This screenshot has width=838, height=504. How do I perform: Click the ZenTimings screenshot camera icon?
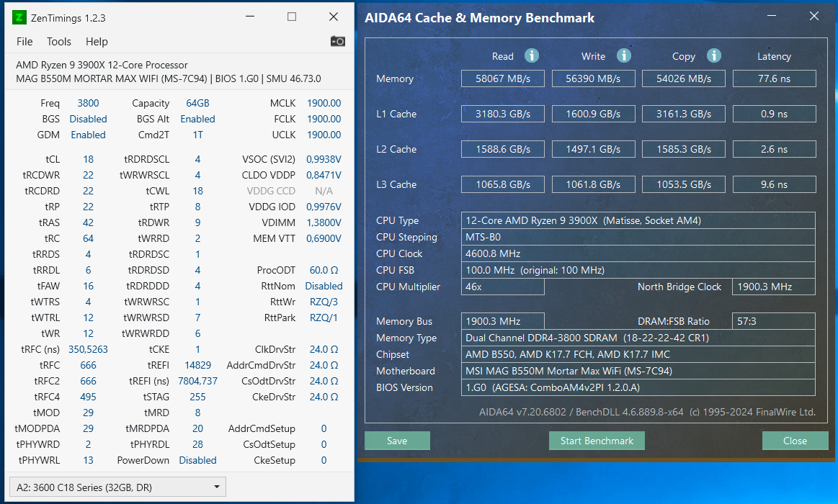tap(338, 41)
